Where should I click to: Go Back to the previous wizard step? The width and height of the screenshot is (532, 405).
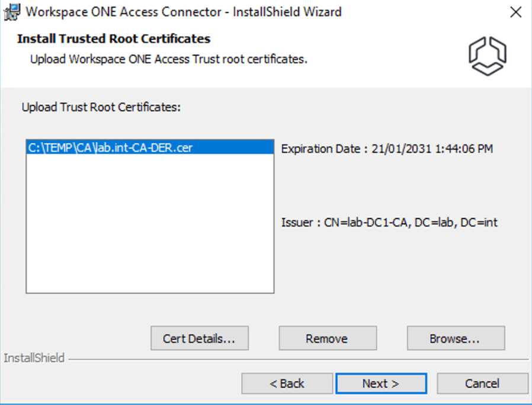(287, 384)
